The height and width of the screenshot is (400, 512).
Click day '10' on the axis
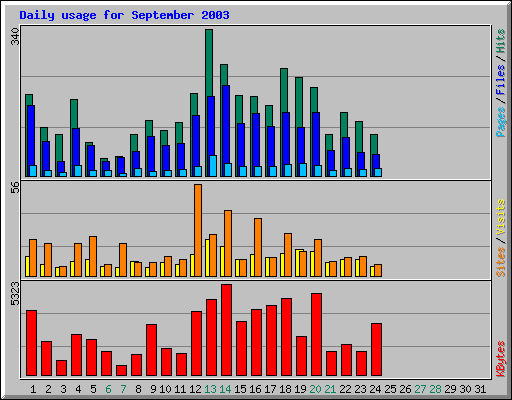165,389
